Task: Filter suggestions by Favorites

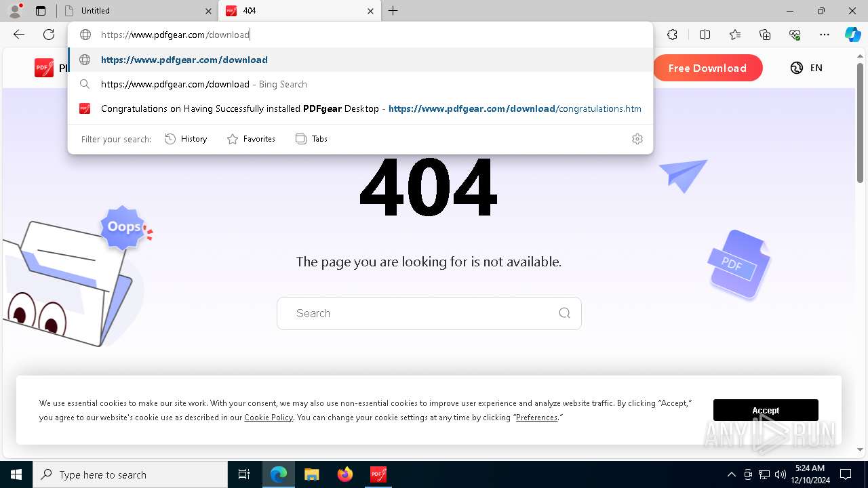Action: click(251, 139)
